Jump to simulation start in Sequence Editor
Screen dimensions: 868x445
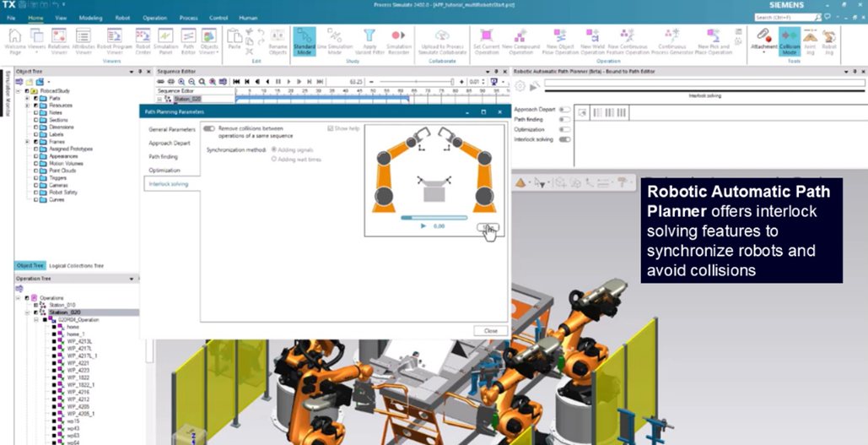tap(236, 81)
